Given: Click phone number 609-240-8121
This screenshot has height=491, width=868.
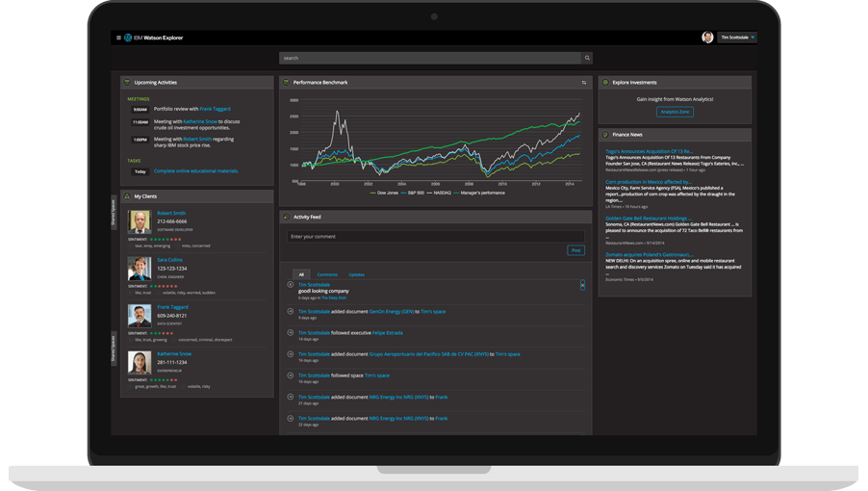Looking at the screenshot, I should (x=171, y=316).
